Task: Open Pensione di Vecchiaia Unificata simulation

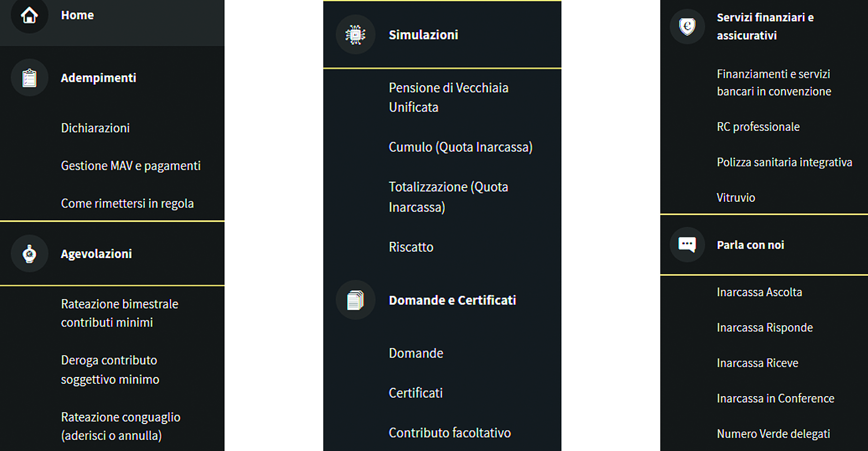Action: (x=449, y=97)
